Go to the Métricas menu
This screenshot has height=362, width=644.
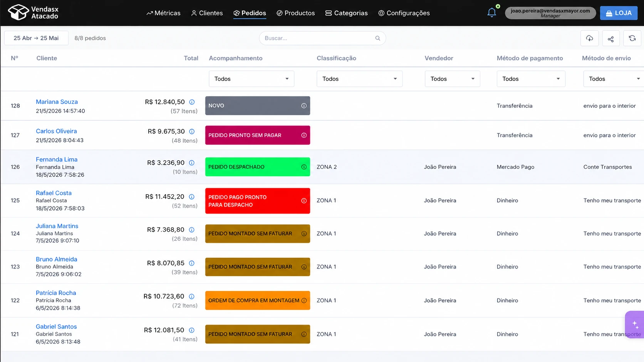[x=163, y=13]
